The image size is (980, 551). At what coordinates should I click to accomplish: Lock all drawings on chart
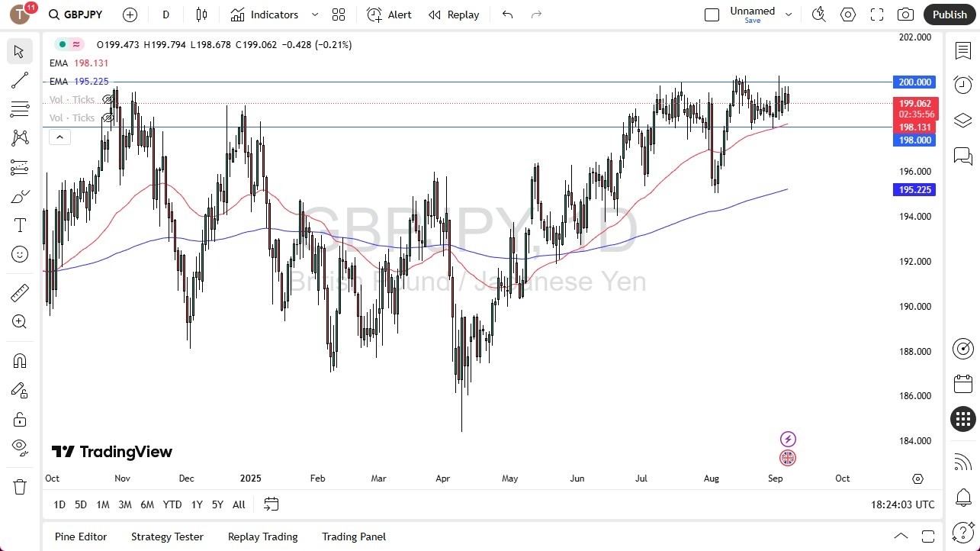pyautogui.click(x=20, y=419)
